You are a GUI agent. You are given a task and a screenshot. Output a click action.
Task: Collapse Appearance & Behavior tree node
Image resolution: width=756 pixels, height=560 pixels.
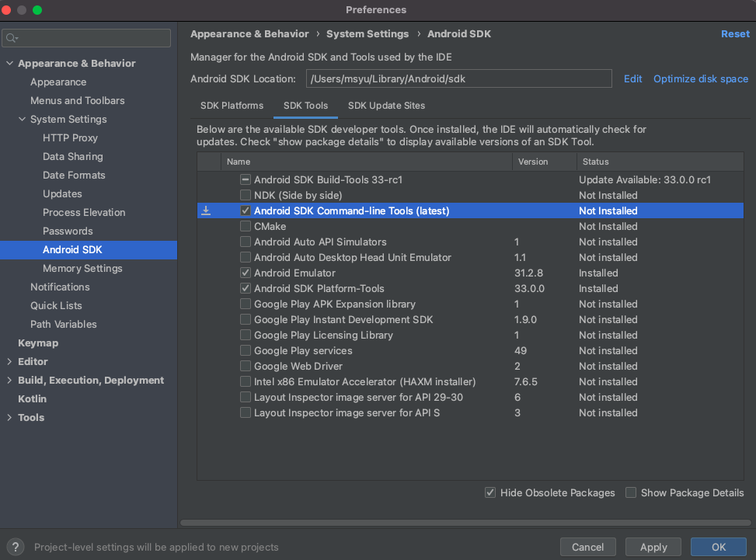click(x=9, y=63)
